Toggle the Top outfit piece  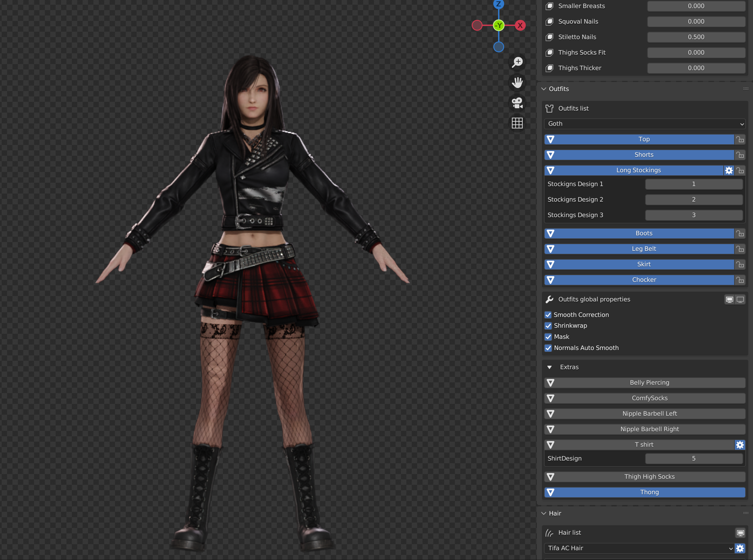click(639, 139)
